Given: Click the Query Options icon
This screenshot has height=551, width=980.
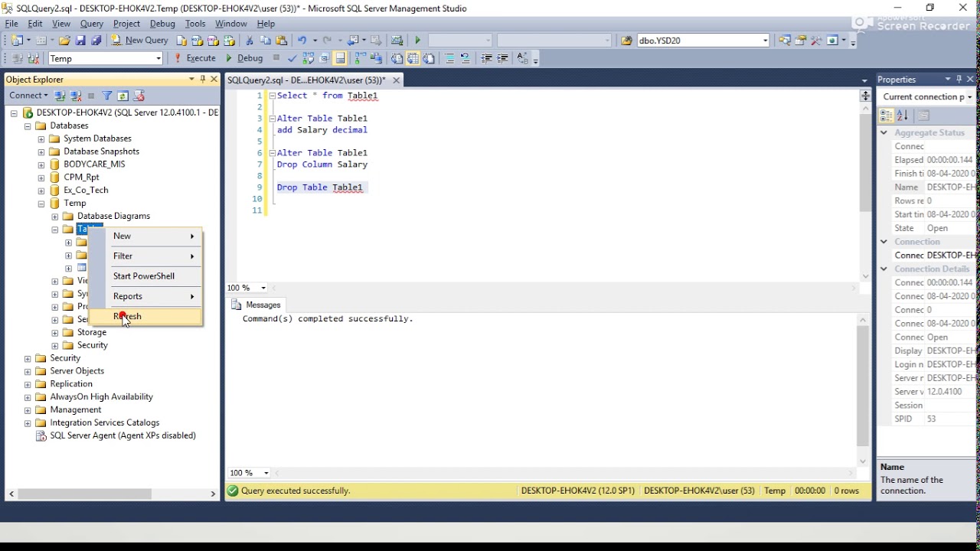Looking at the screenshot, I should 324,58.
